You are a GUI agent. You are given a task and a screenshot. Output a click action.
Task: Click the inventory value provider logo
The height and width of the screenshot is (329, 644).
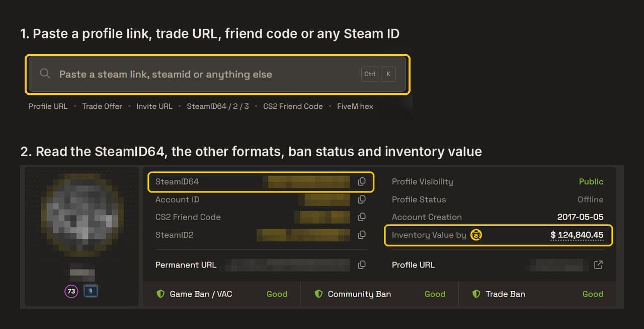pyautogui.click(x=476, y=235)
